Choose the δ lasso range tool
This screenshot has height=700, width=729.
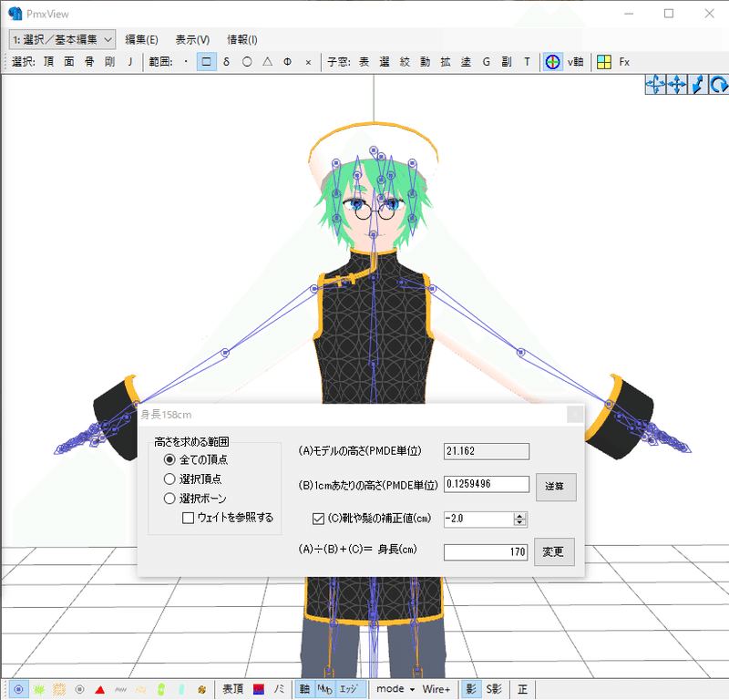click(226, 62)
